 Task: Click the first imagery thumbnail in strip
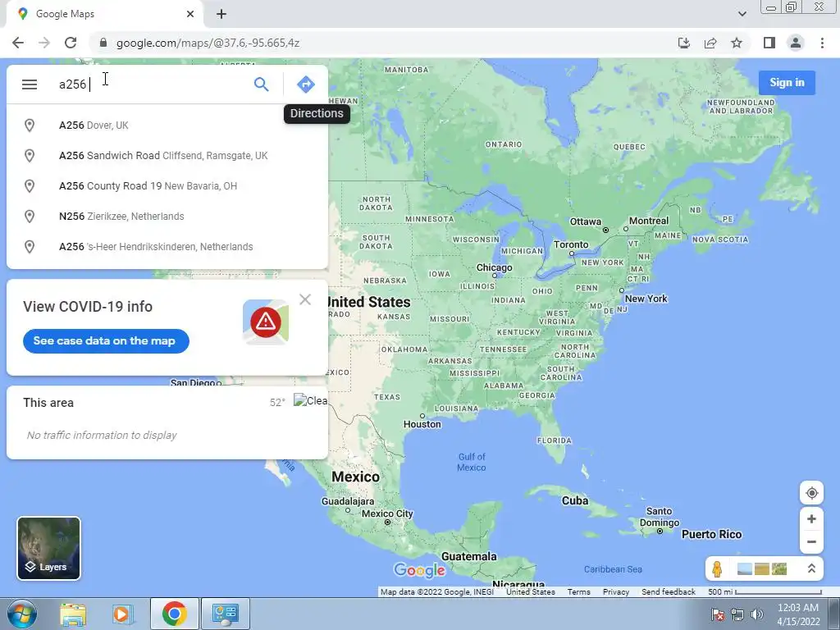pos(745,569)
